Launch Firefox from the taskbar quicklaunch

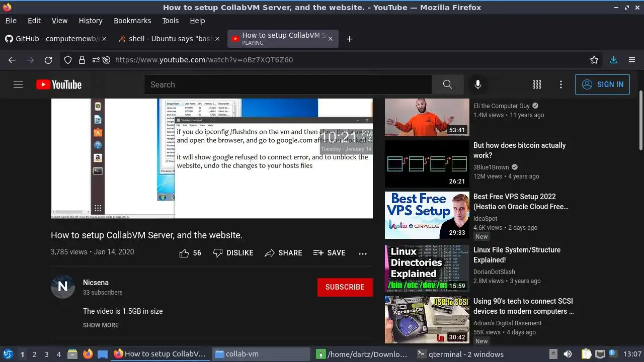(88, 354)
